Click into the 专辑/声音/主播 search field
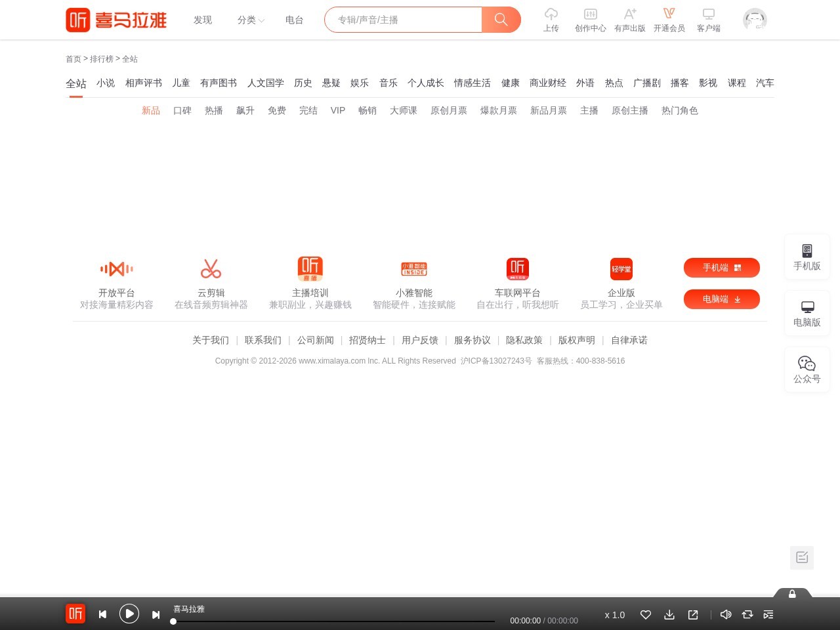 404,20
